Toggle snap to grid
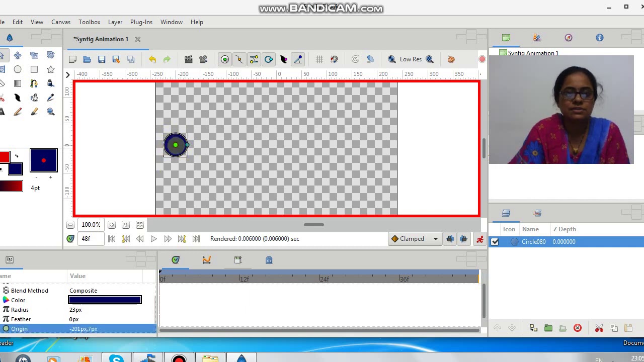Screen dimensions: 644x362 334,59
